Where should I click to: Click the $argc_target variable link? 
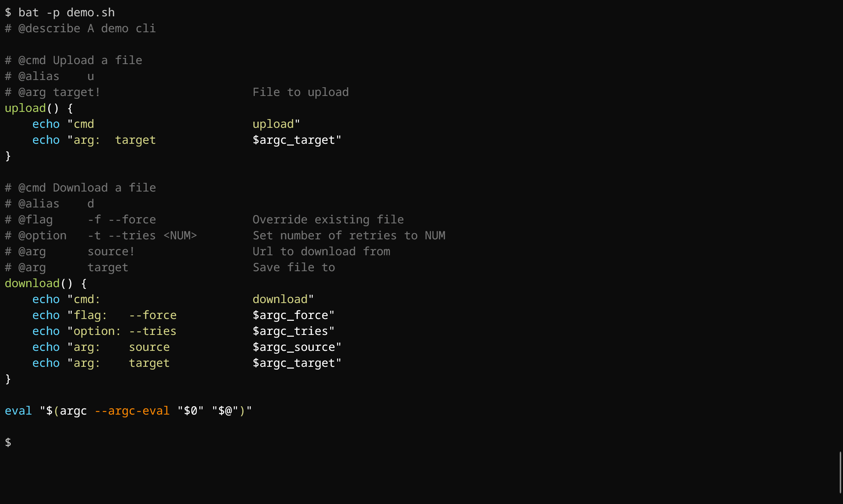click(292, 140)
